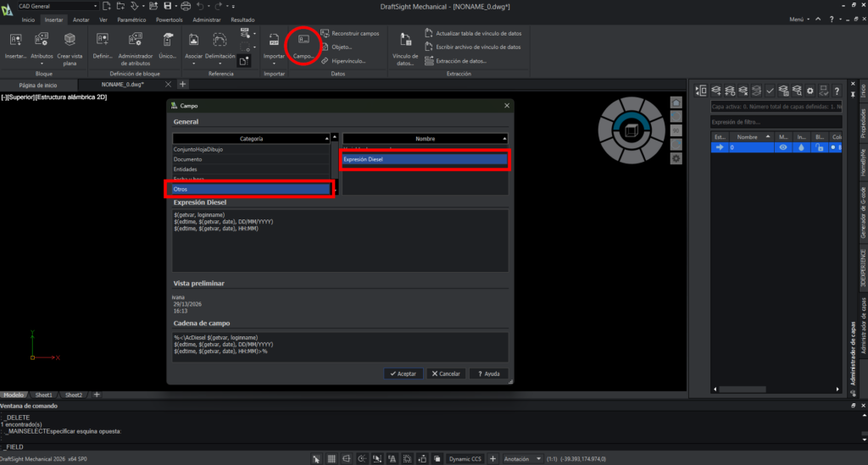The height and width of the screenshot is (465, 868).
Task: Open Vínculo de datos tool
Action: [x=405, y=48]
